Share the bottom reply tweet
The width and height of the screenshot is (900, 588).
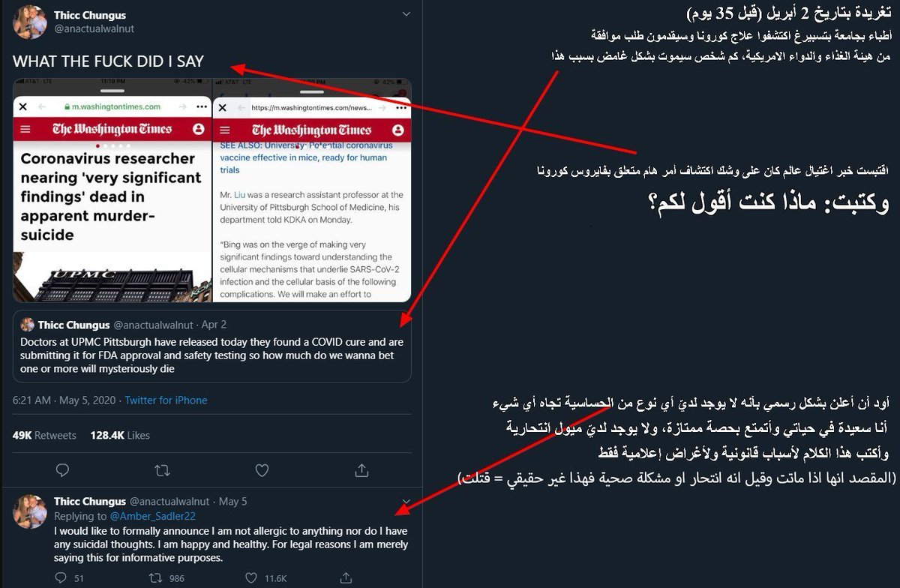point(346,578)
